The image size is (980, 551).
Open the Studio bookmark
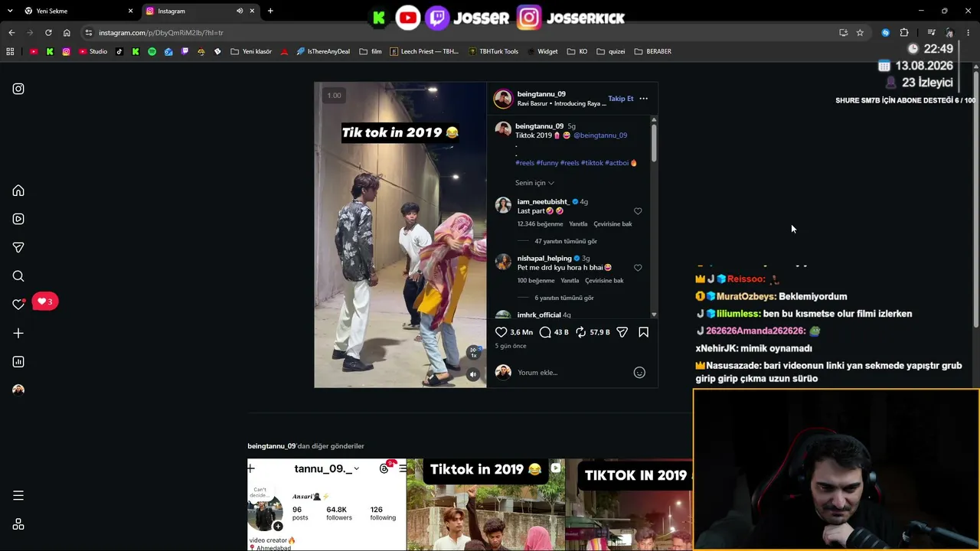pos(93,51)
